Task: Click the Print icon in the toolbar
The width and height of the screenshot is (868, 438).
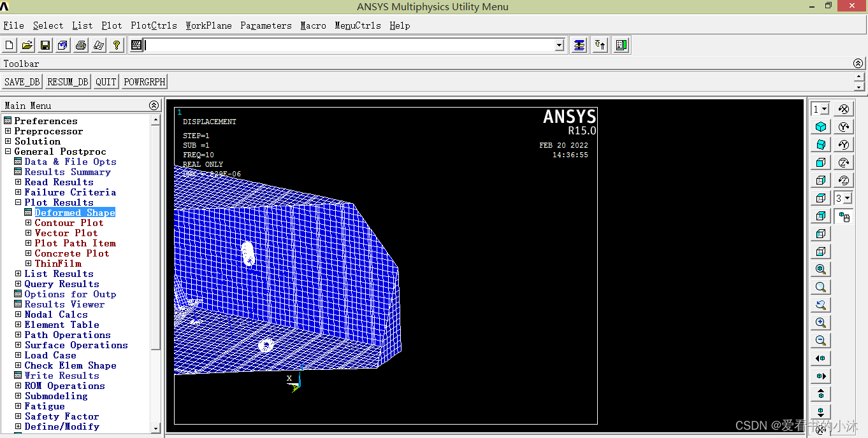Action: (81, 45)
